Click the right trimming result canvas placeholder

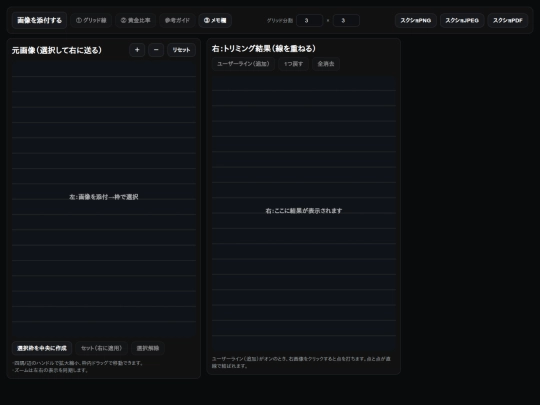(304, 214)
